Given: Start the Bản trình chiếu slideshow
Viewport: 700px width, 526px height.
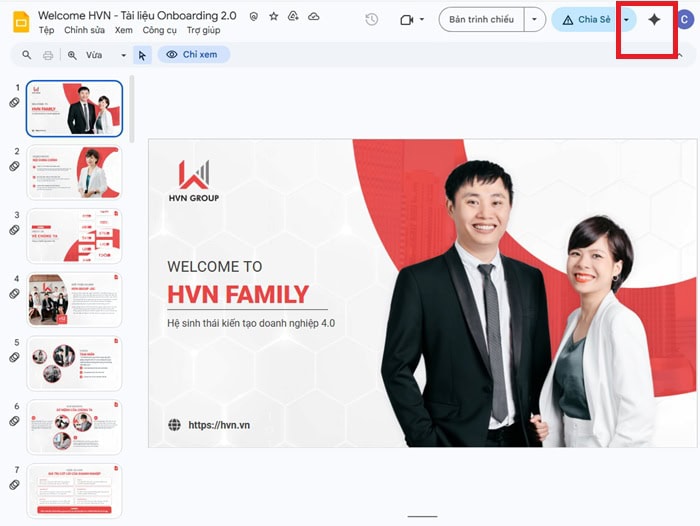Looking at the screenshot, I should [481, 20].
